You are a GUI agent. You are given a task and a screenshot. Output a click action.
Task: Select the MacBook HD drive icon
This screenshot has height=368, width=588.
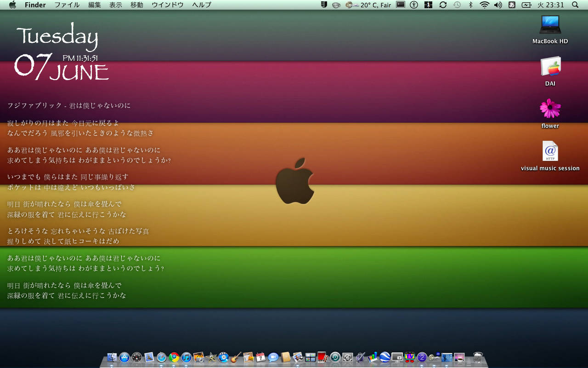pyautogui.click(x=550, y=25)
